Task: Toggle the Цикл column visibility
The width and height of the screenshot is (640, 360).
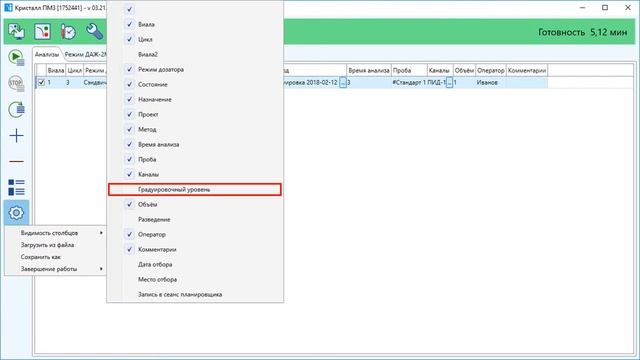Action: pyautogui.click(x=195, y=39)
